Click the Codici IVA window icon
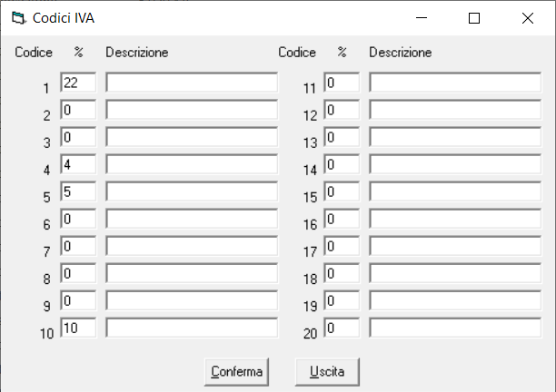Screen dimensions: 556x392 coord(19,18)
